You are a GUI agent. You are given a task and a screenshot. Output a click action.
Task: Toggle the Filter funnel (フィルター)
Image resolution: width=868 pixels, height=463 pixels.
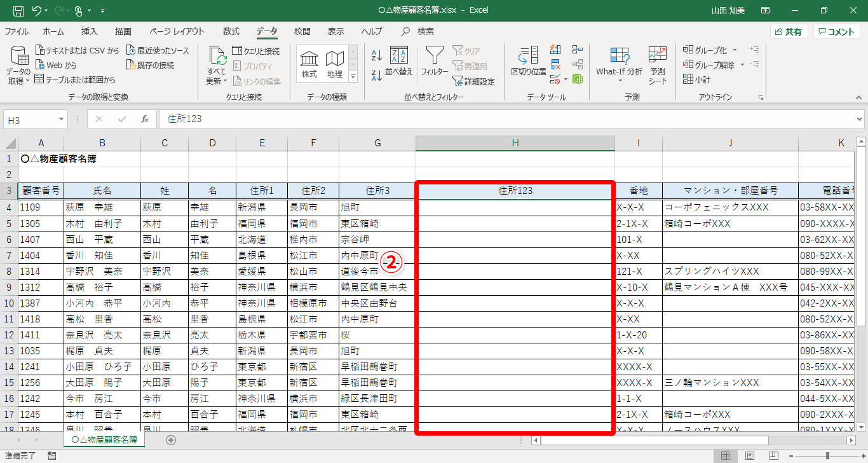[435, 62]
